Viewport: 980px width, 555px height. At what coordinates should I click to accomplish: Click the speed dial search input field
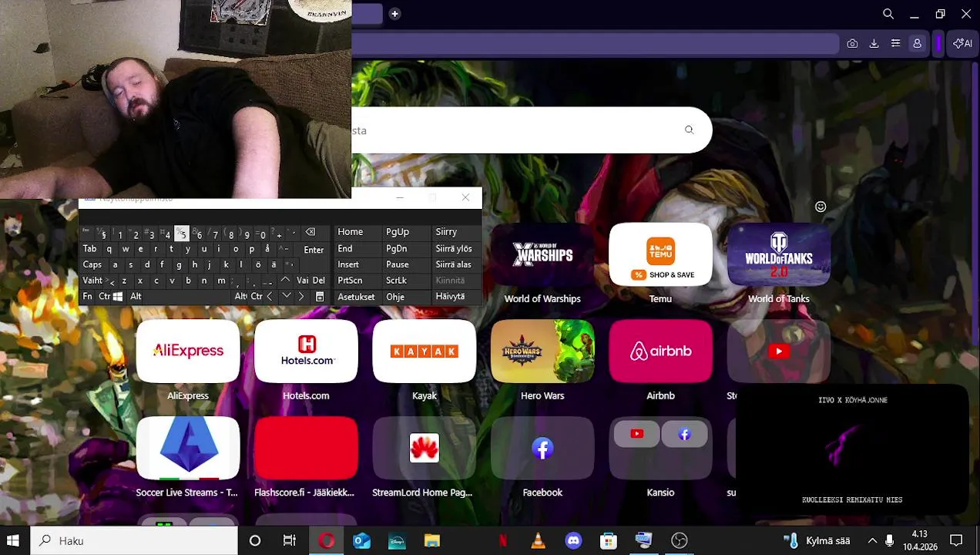point(532,130)
